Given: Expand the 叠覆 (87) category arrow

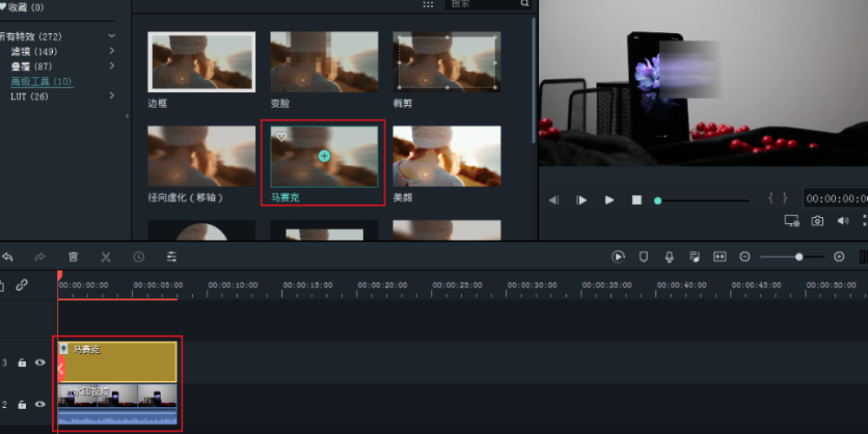Looking at the screenshot, I should point(112,66).
